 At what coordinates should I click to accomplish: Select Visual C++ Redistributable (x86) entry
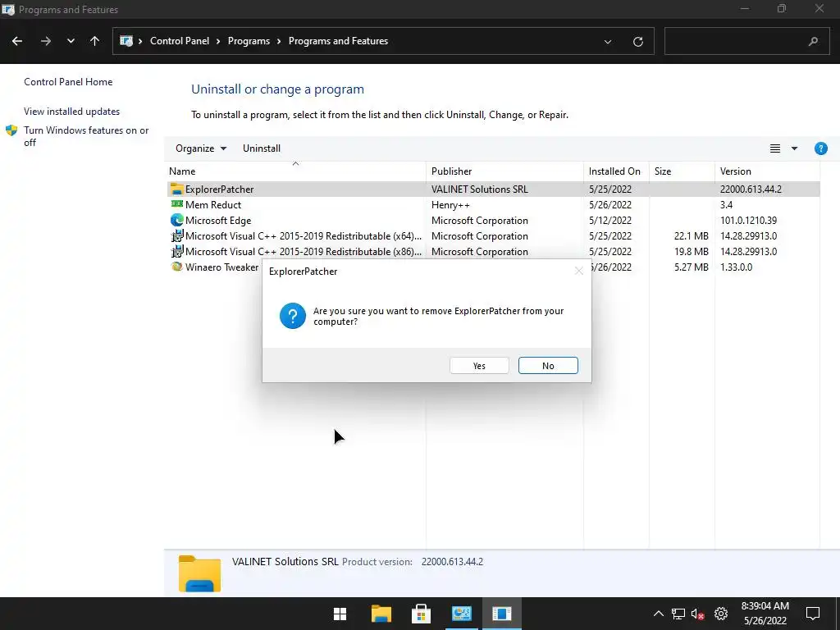(x=493, y=251)
